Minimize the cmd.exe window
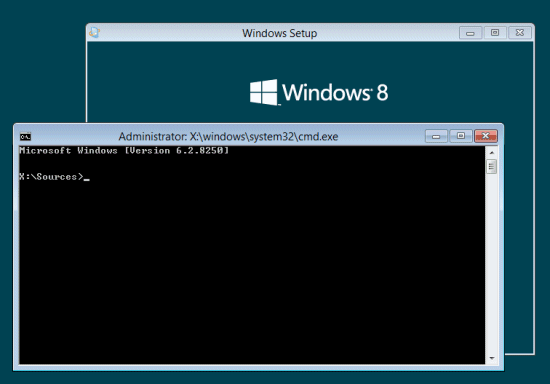The width and height of the screenshot is (550, 384). [x=436, y=136]
